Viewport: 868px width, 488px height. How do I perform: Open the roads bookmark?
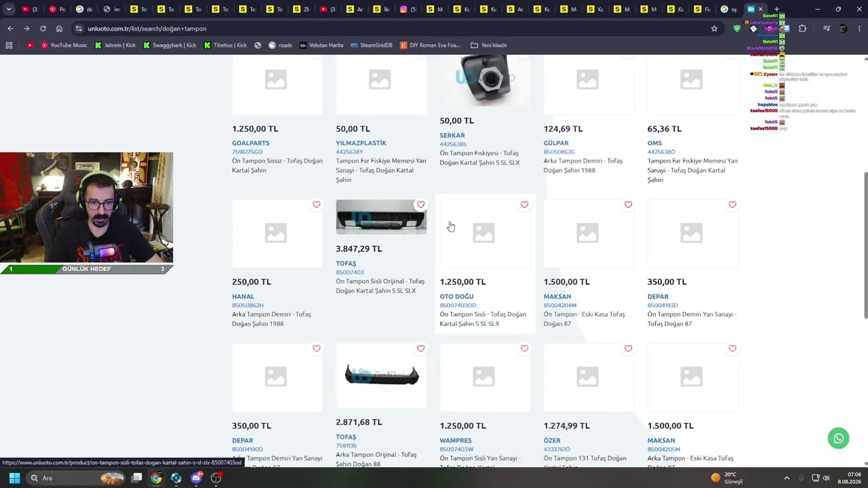click(280, 45)
